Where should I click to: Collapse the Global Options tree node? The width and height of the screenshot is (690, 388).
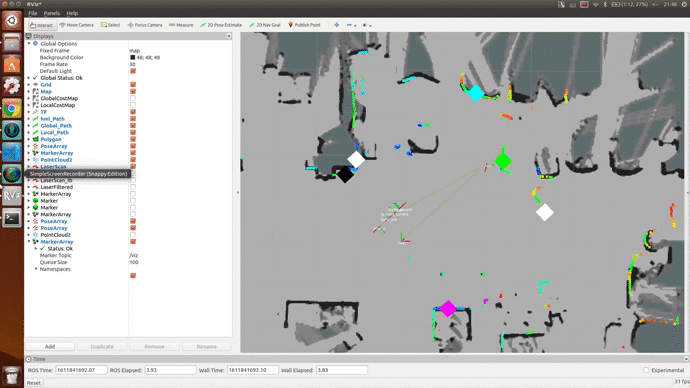pos(29,44)
